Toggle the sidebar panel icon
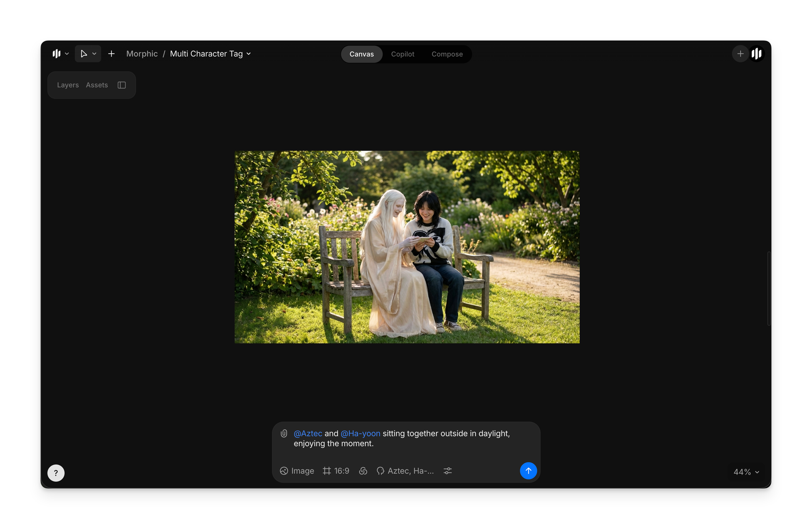The width and height of the screenshot is (812, 529). click(x=122, y=85)
